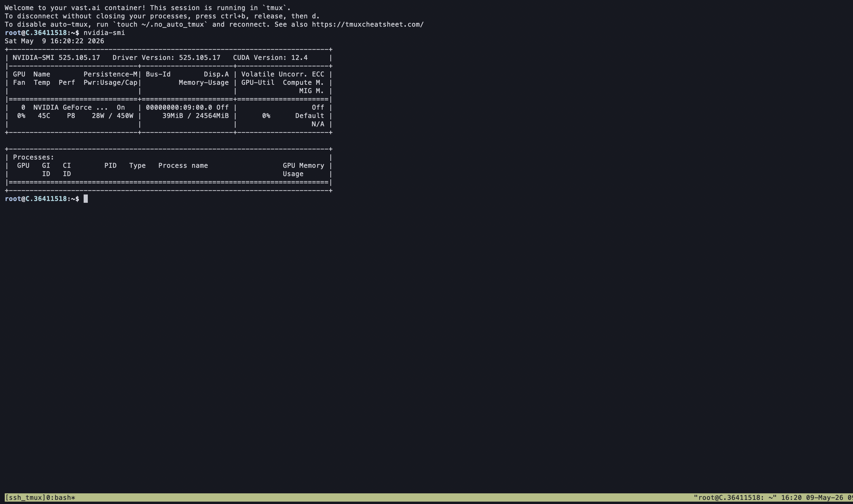The width and height of the screenshot is (853, 504).
Task: Select bus id '00000000:09:00.0'
Action: click(179, 108)
